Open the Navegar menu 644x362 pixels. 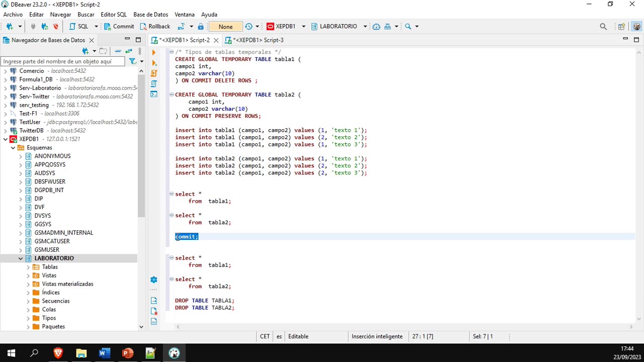pyautogui.click(x=60, y=15)
